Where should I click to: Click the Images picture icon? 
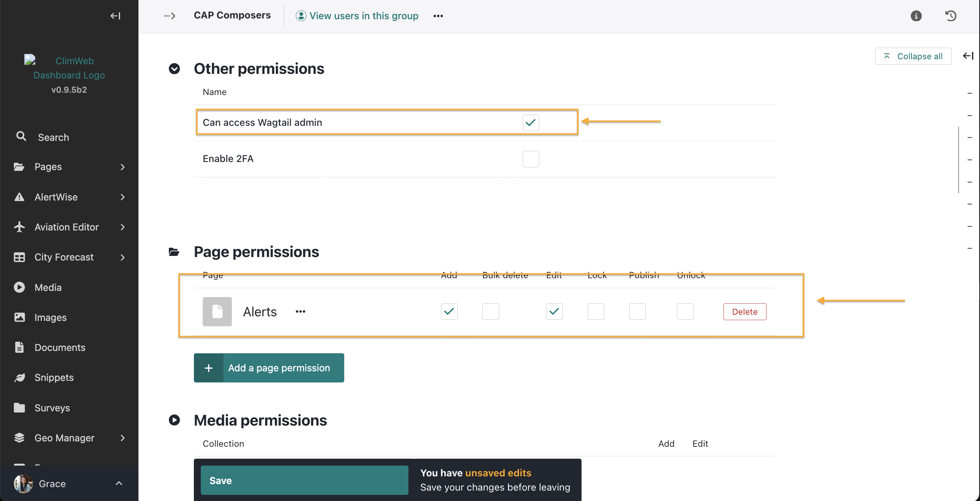pyautogui.click(x=19, y=317)
